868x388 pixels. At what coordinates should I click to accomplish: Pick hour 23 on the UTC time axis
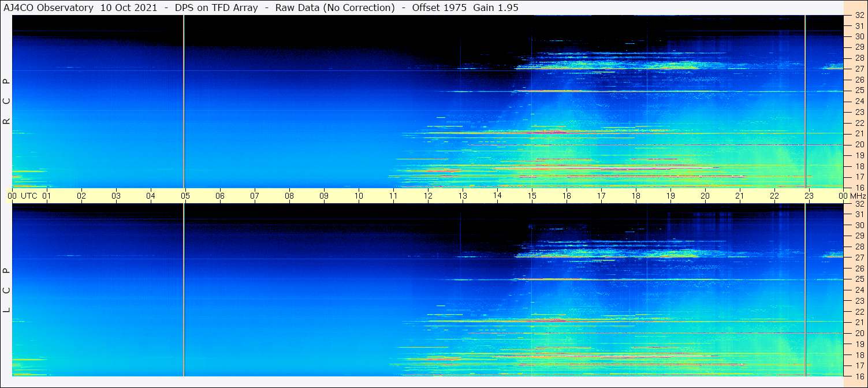pos(809,196)
